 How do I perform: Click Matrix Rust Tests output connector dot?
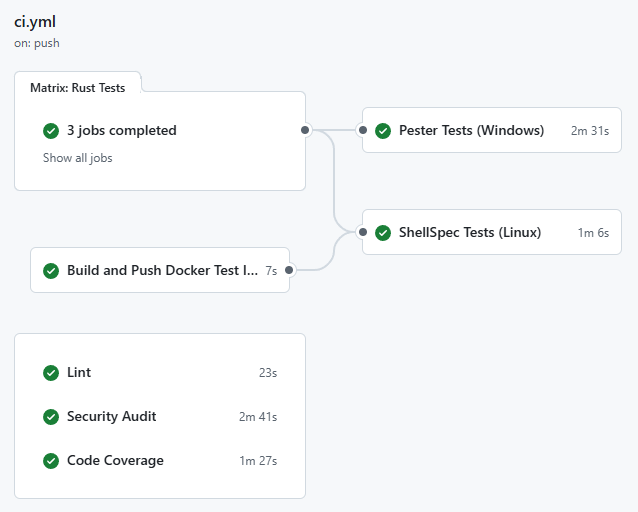coord(305,130)
